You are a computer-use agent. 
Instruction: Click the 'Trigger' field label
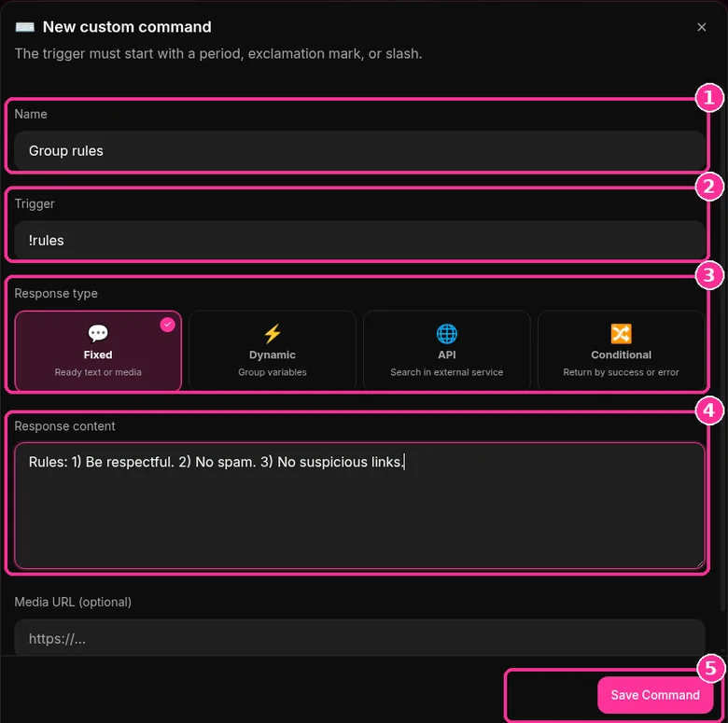point(35,203)
